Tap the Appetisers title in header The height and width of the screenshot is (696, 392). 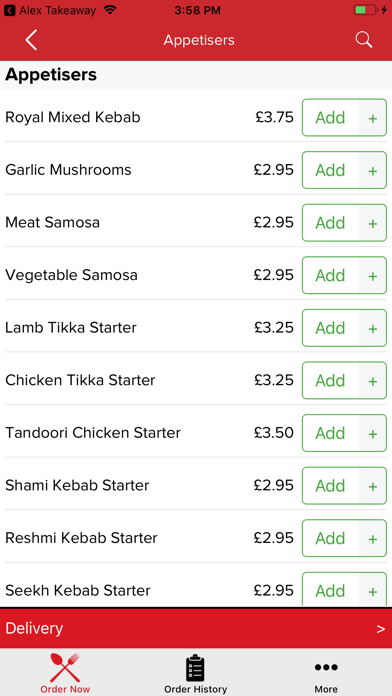tap(199, 40)
